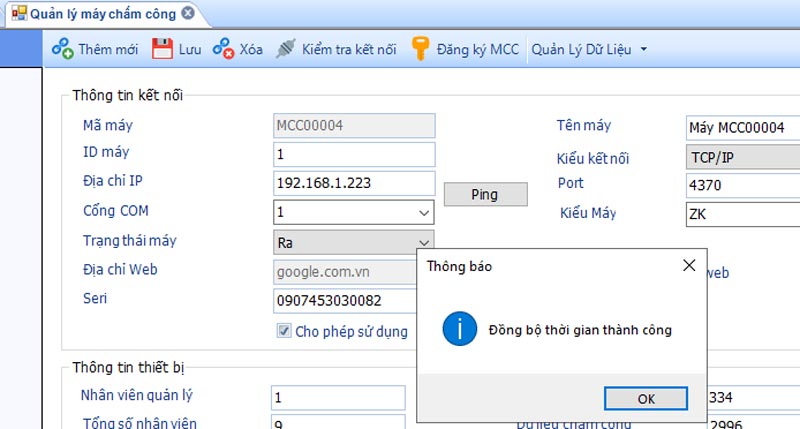Close the Thông báo dialog with X
800x429 pixels.
pos(689,265)
